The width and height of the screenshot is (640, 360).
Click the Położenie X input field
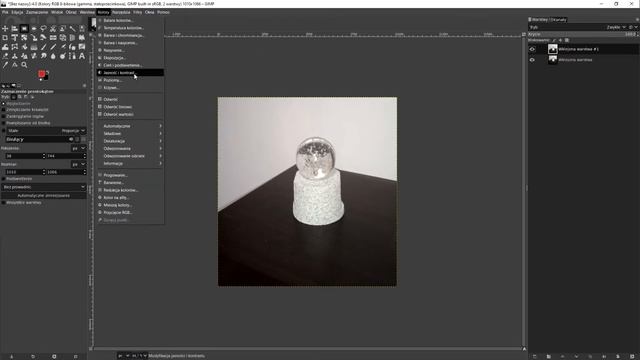point(24,156)
